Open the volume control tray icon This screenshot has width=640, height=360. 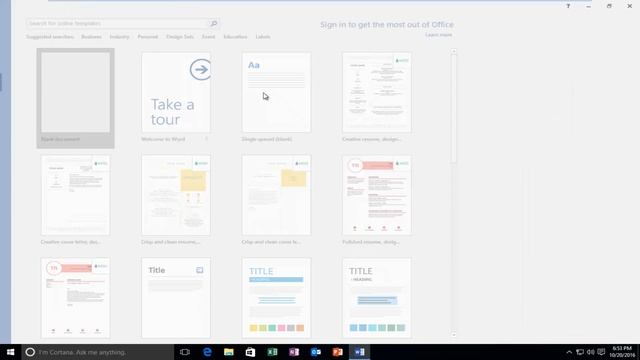click(590, 352)
